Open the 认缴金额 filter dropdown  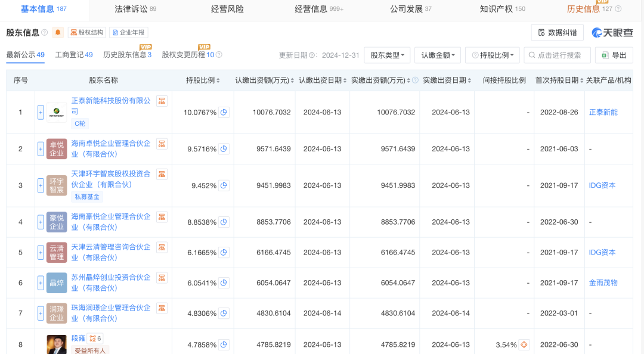(437, 55)
